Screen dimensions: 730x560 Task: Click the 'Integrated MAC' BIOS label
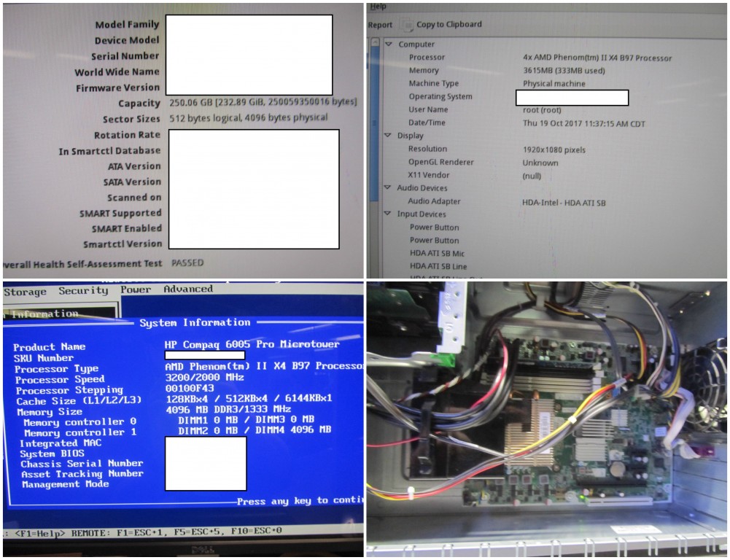[61, 443]
